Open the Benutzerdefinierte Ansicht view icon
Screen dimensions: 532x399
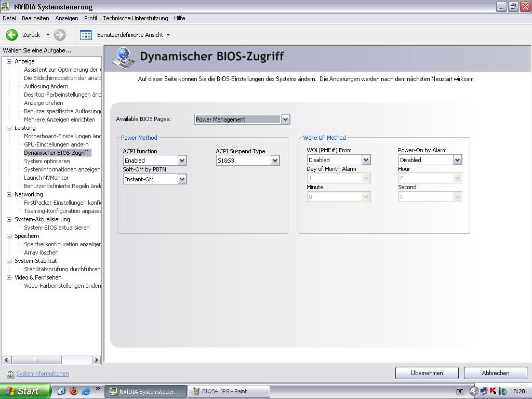click(86, 35)
